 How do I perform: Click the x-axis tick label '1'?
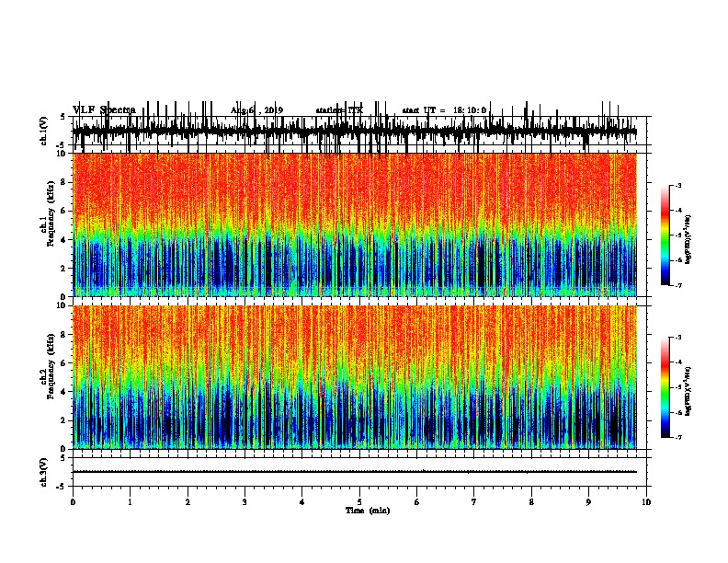coord(130,502)
